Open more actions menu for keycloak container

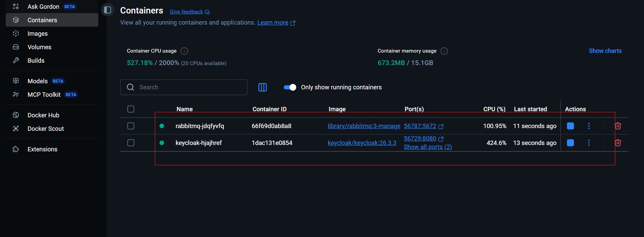[589, 143]
